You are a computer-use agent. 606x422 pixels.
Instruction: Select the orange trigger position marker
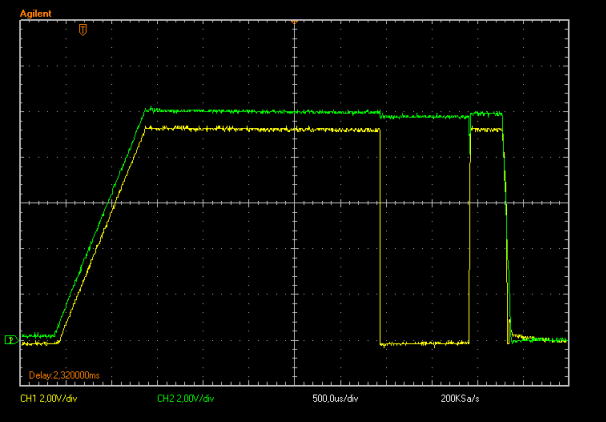pos(83,32)
